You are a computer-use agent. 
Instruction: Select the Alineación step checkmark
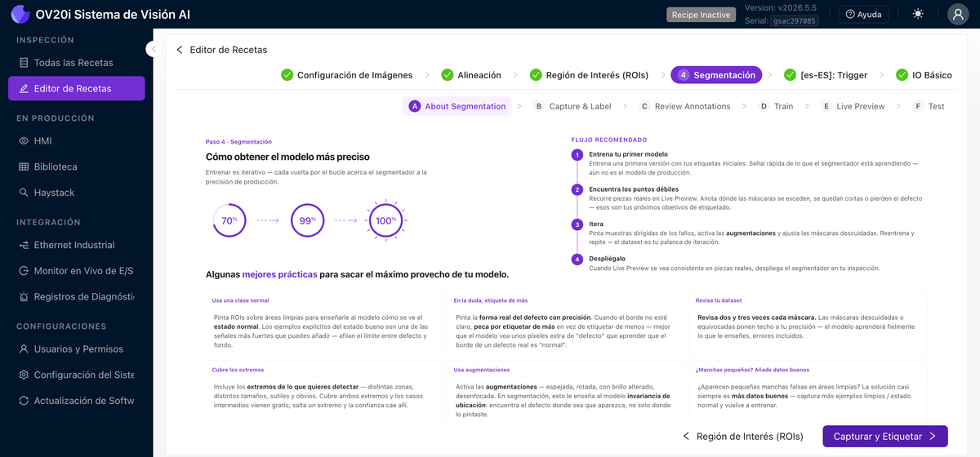coord(448,75)
